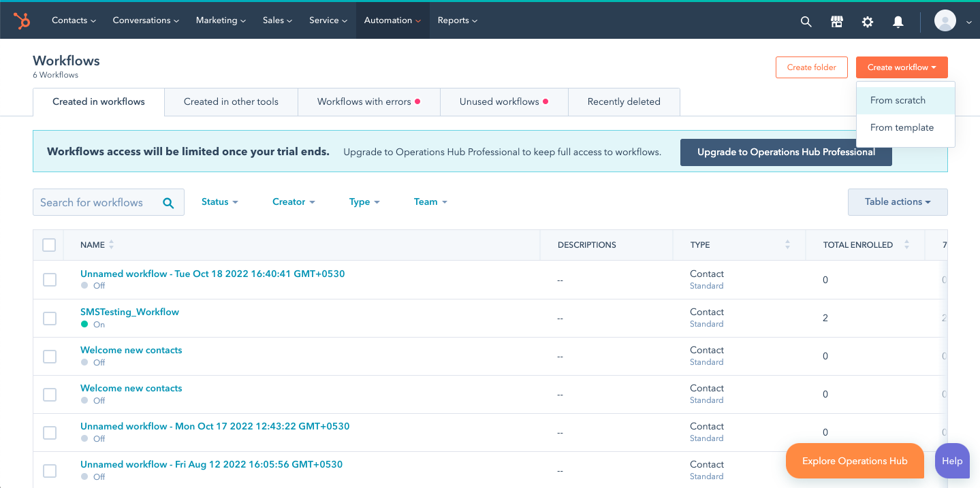Open the Type filter dropdown

click(364, 202)
